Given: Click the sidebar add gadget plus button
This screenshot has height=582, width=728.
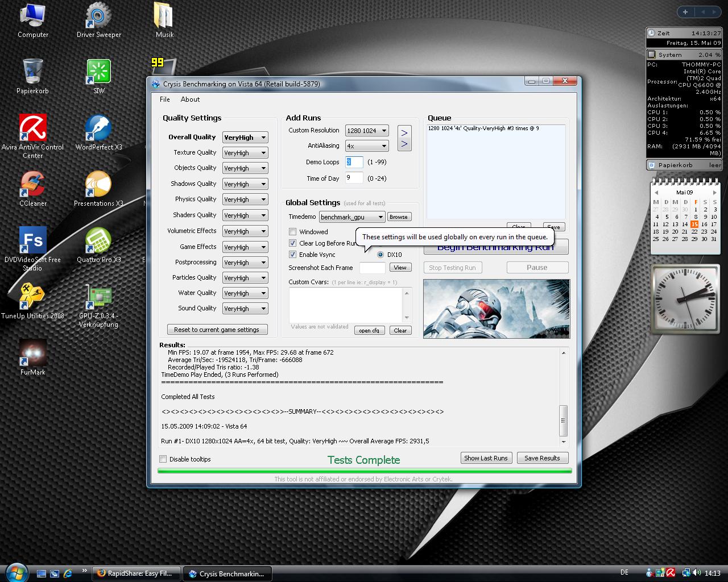Looking at the screenshot, I should pyautogui.click(x=685, y=11).
